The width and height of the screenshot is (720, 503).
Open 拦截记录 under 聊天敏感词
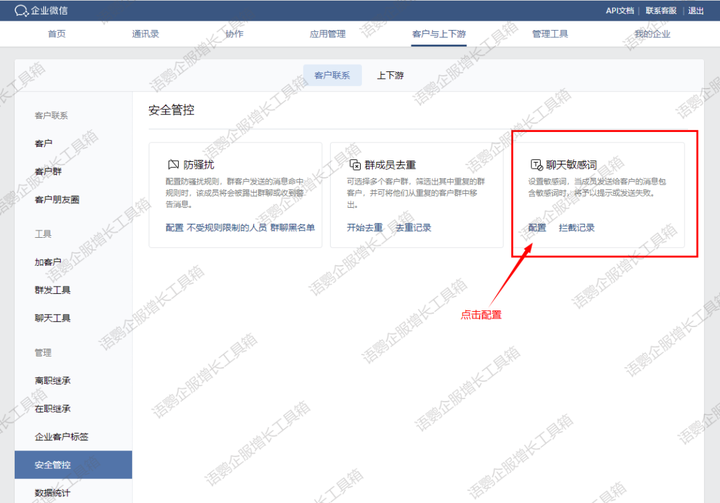tap(576, 227)
